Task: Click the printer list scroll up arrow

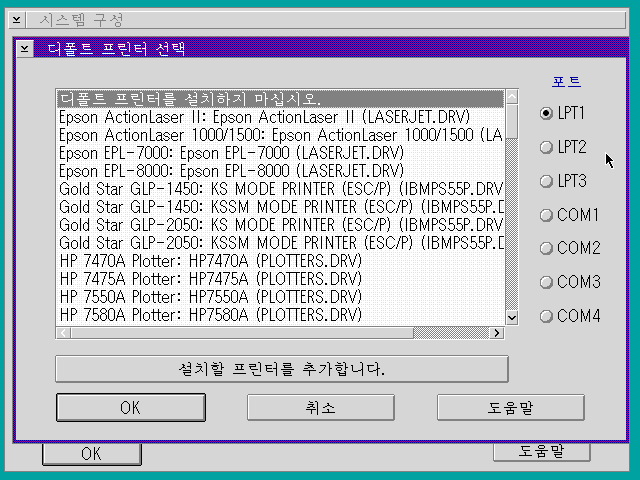Action: point(512,97)
